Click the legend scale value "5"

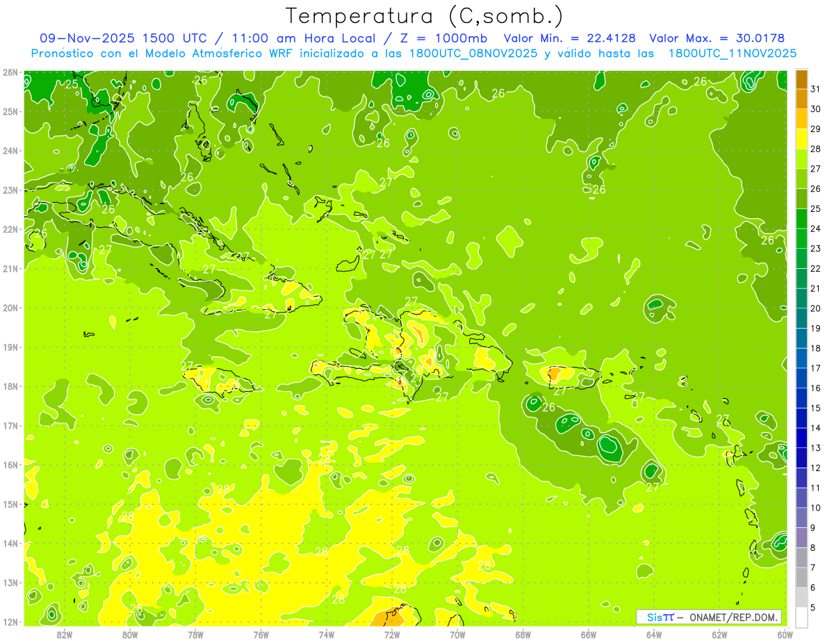(x=812, y=608)
